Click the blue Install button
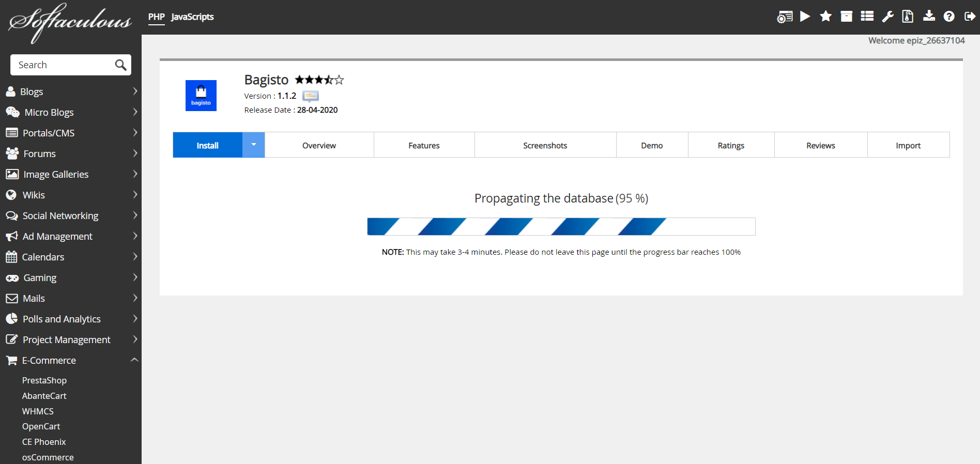Image resolution: width=980 pixels, height=464 pixels. click(207, 145)
